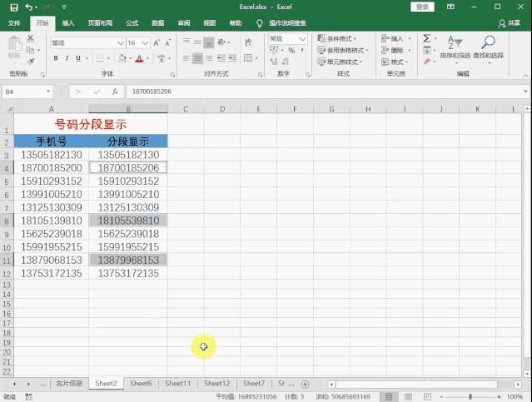This screenshot has height=402, width=532.
Task: Click the Undo arrow in the quick access toolbar
Action: [x=29, y=7]
